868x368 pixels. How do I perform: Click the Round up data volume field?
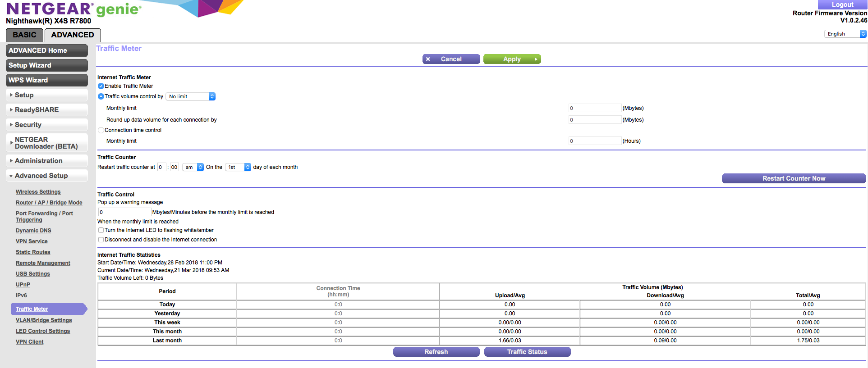click(x=595, y=120)
